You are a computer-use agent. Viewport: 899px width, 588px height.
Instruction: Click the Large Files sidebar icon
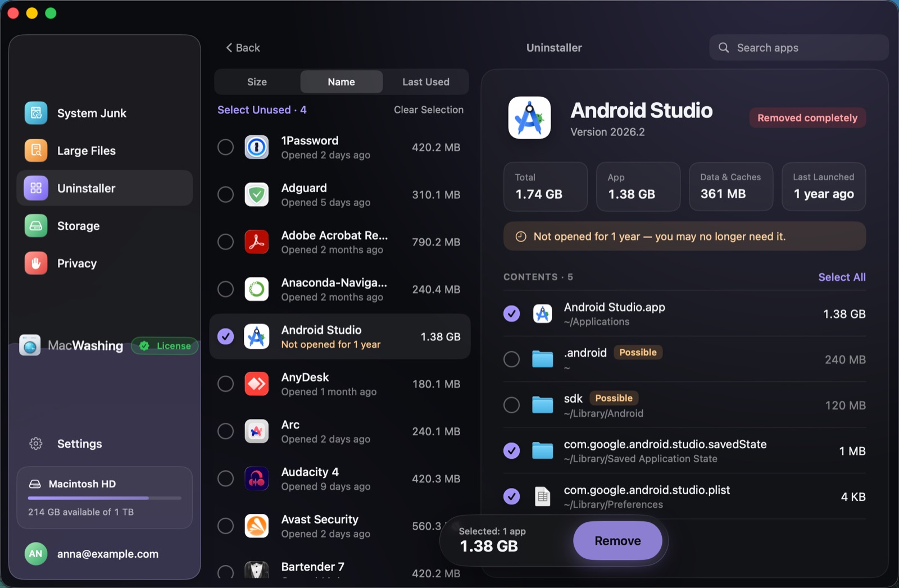[x=36, y=151]
